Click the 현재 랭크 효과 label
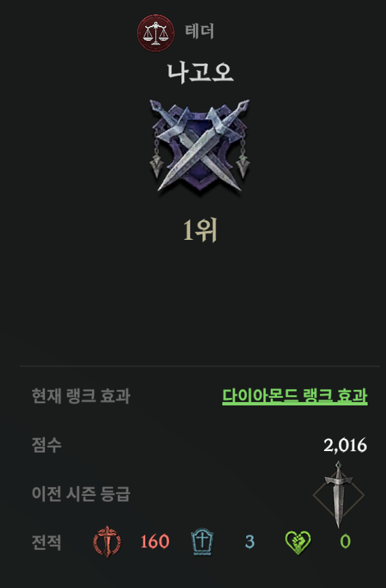The height and width of the screenshot is (588, 386). tap(80, 396)
